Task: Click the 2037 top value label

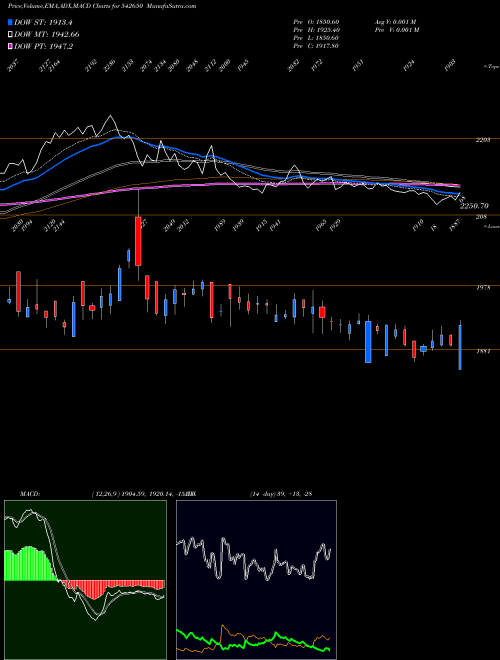Action: (13, 66)
